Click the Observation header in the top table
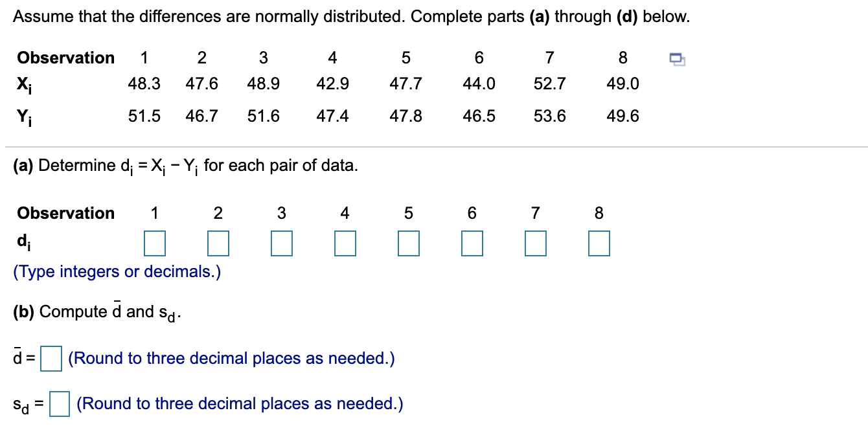Screen dimensions: 868x426 [x=65, y=58]
